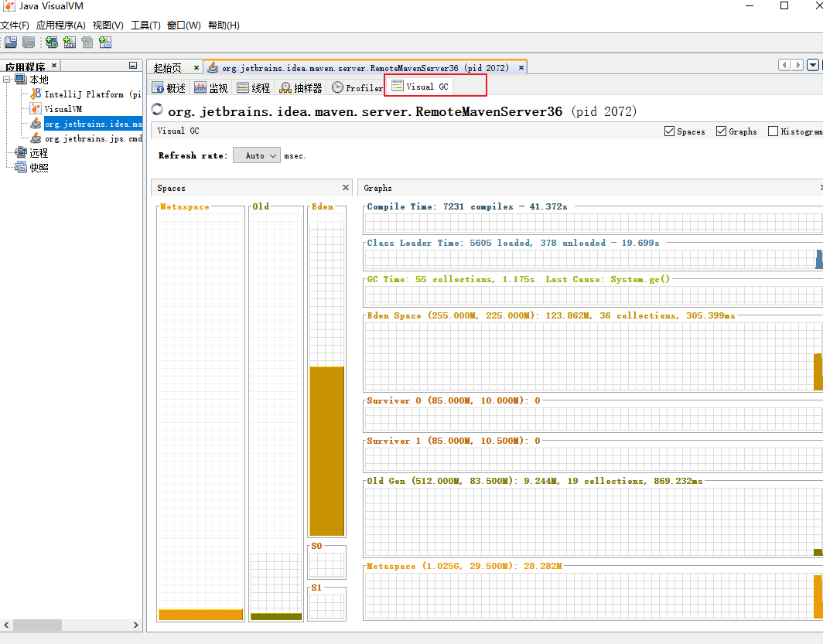
Task: Click the Local computer icon in tree
Action: click(x=21, y=80)
